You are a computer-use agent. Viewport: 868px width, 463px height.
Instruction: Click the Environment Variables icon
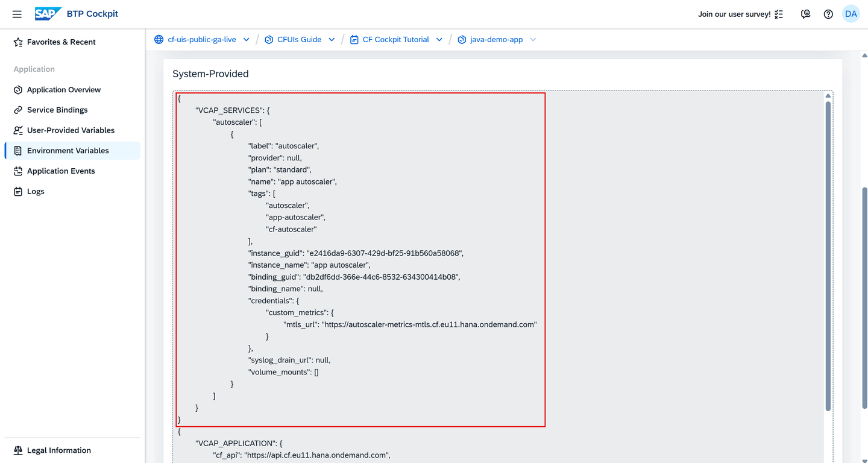[18, 151]
